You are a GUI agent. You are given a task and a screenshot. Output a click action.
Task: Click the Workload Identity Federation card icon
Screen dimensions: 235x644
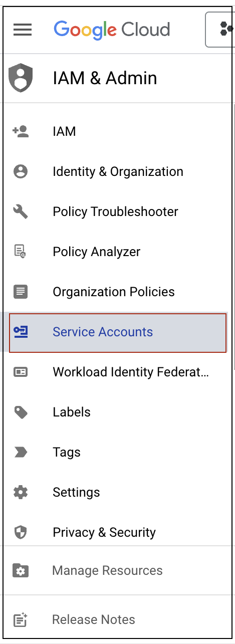(21, 372)
